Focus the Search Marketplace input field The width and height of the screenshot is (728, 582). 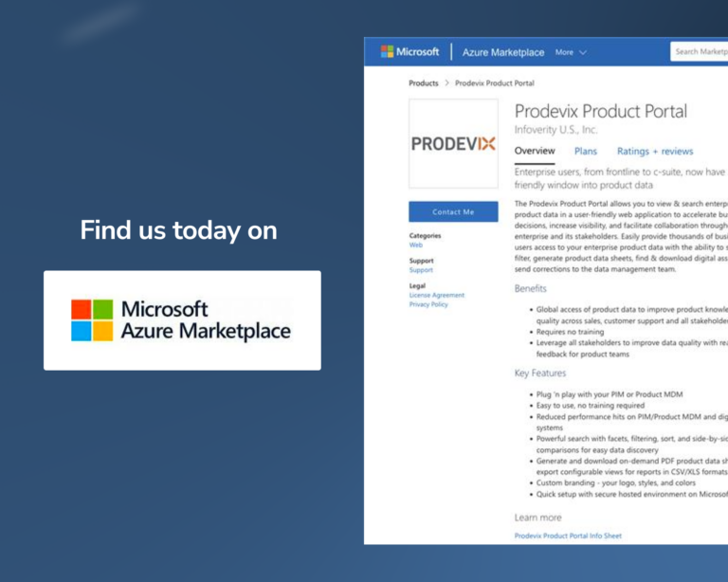[700, 51]
